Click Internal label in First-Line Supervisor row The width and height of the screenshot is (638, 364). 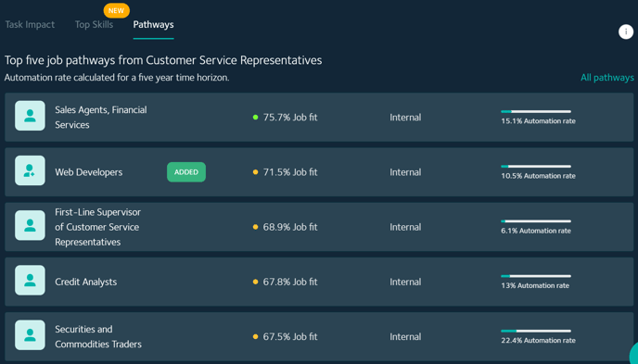(x=405, y=227)
